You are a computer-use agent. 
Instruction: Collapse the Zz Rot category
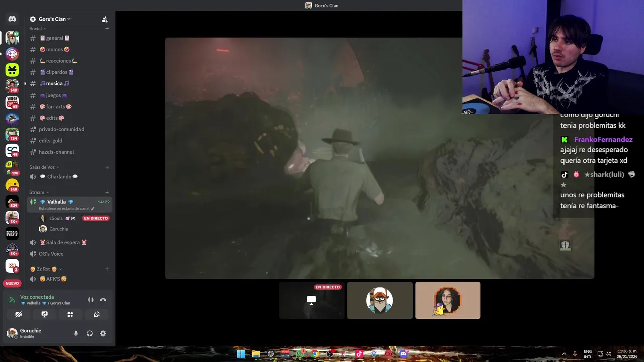click(x=46, y=269)
